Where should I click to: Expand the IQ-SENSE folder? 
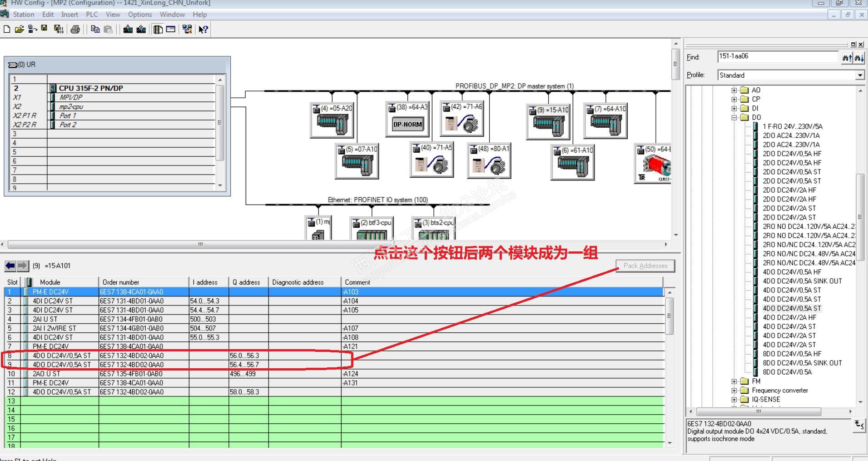734,399
